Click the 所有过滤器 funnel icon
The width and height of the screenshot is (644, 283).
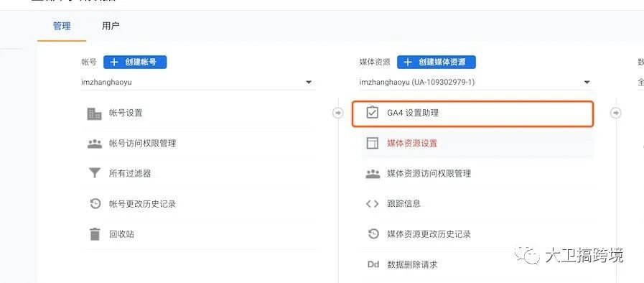95,173
